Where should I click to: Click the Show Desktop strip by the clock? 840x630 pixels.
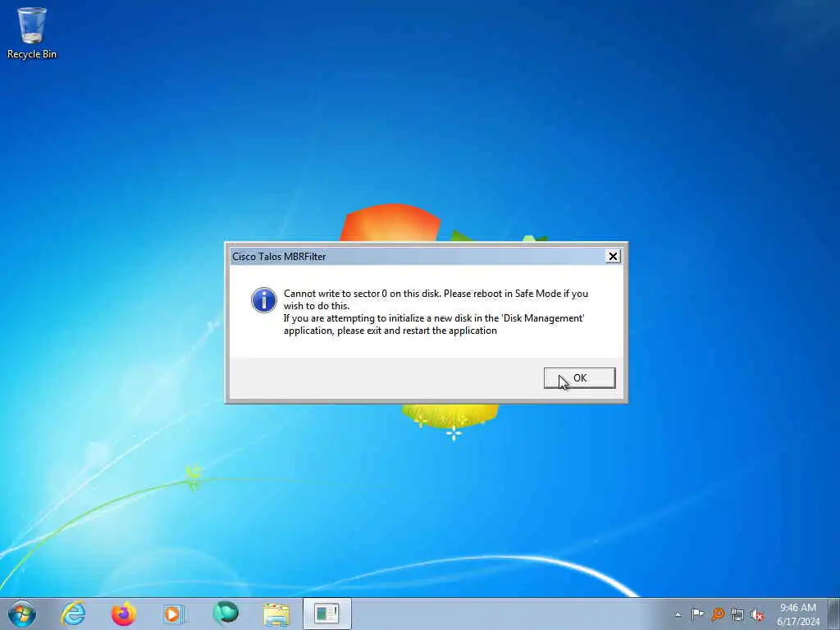click(833, 614)
